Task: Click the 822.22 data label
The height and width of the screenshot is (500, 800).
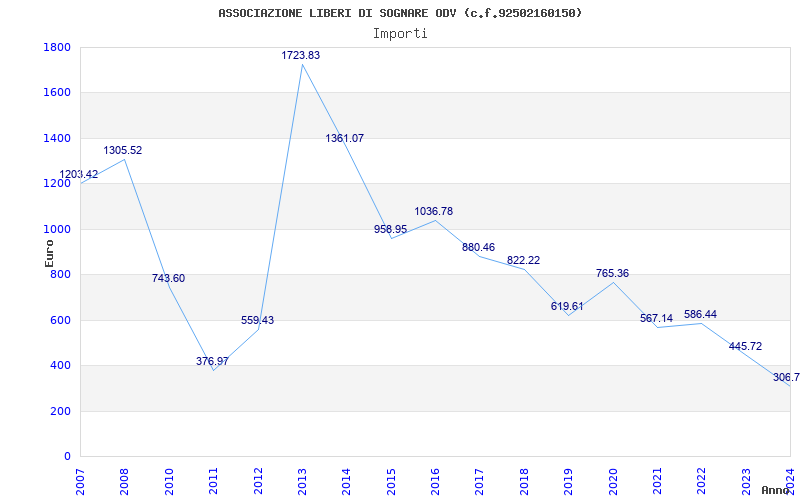Action: point(523,260)
